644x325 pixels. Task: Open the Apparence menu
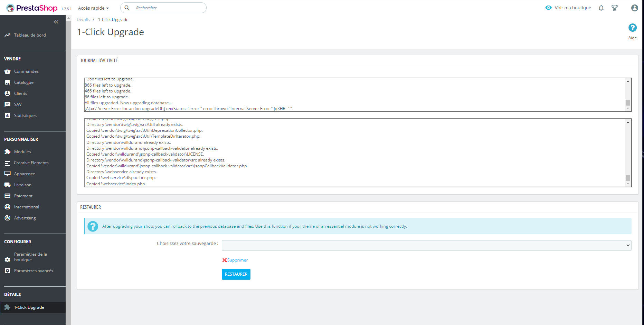tap(25, 174)
